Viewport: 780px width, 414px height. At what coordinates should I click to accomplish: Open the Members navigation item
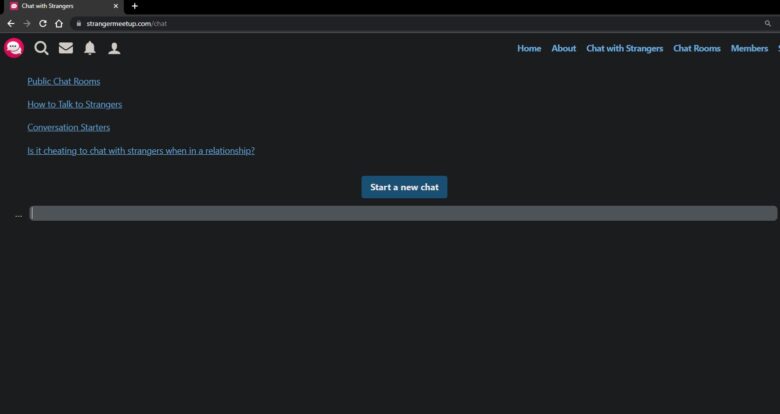click(749, 48)
